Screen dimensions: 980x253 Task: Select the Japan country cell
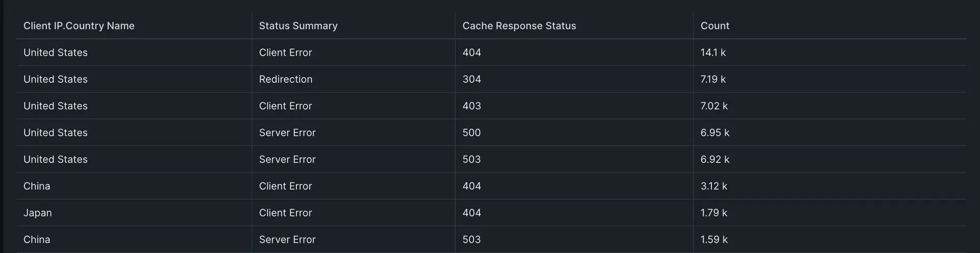point(38,213)
